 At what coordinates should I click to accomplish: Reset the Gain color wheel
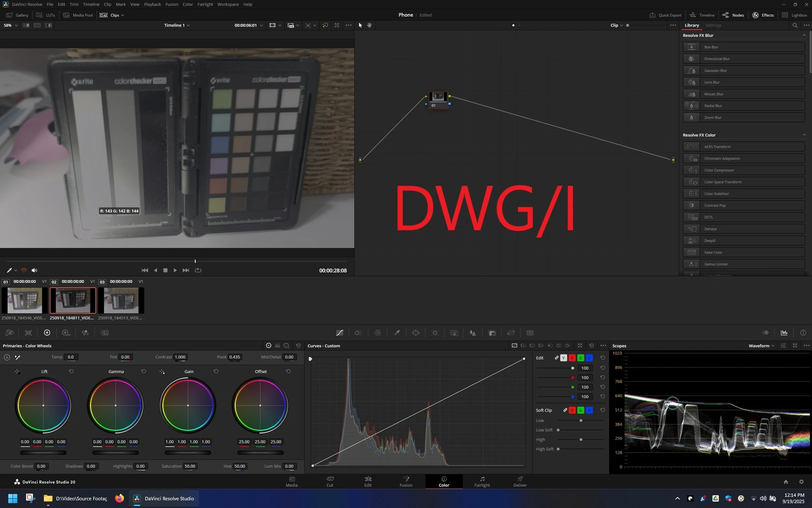tap(216, 371)
